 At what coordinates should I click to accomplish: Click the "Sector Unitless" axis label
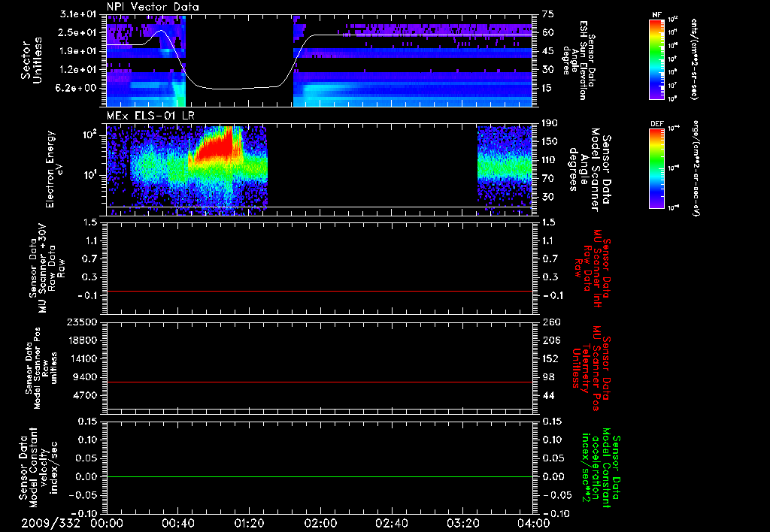point(32,60)
